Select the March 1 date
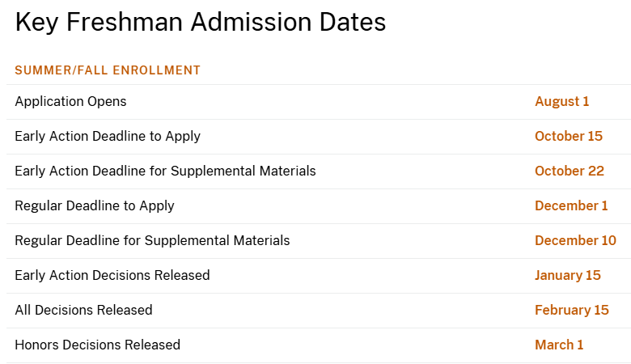Image resolution: width=631 pixels, height=364 pixels. pos(558,345)
